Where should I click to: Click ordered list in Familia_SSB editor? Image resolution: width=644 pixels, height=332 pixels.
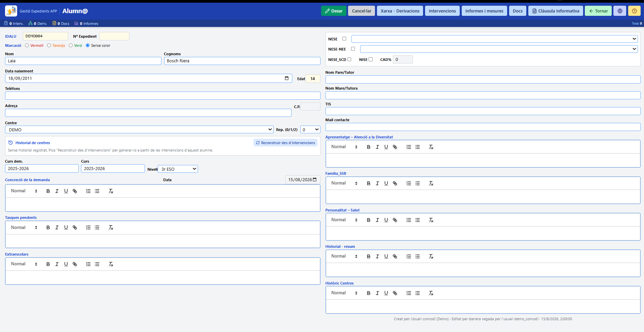click(x=409, y=184)
